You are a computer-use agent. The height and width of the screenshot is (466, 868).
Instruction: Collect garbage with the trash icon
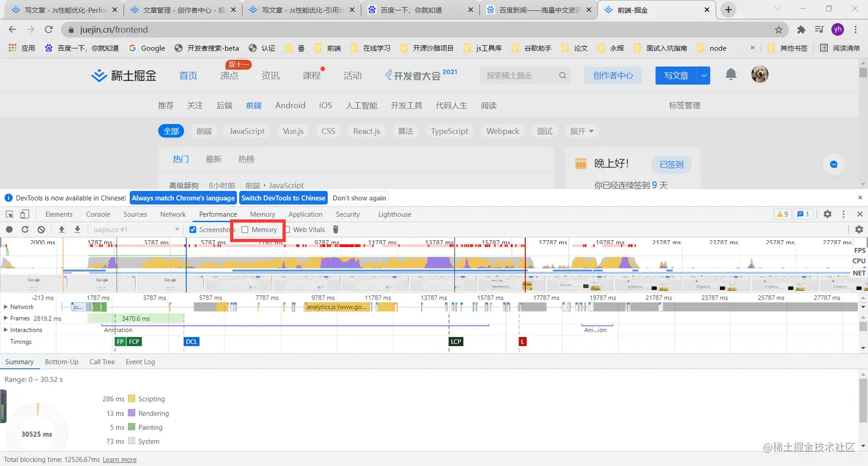(336, 229)
